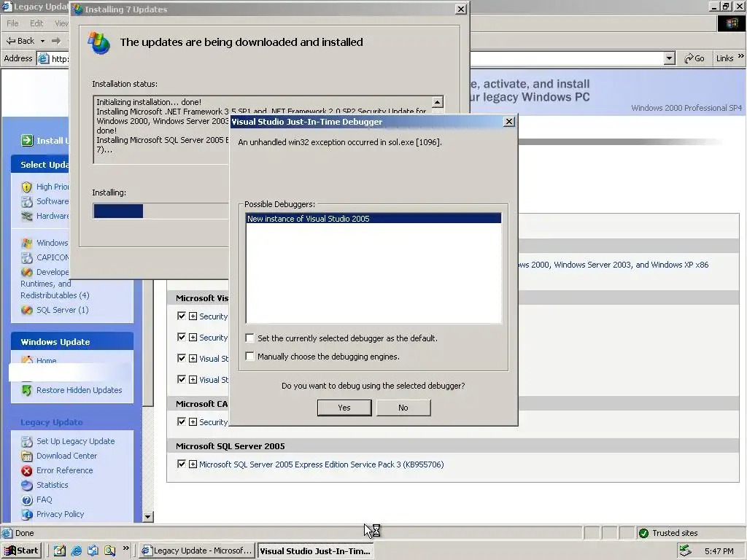Tick Manually choose the debugging engines
This screenshot has width=747, height=560.
tap(249, 356)
